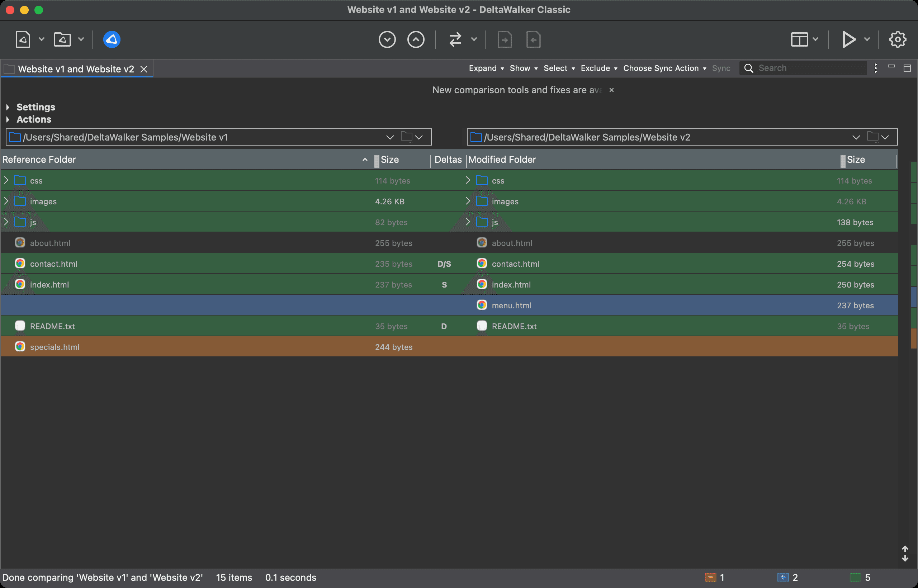Click the layout panel icon

[799, 39]
